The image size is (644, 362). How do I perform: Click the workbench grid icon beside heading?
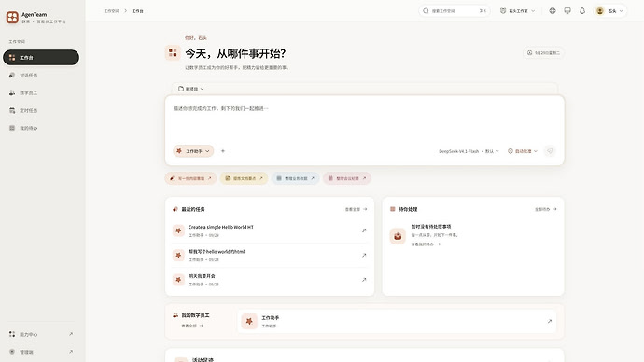tap(173, 53)
